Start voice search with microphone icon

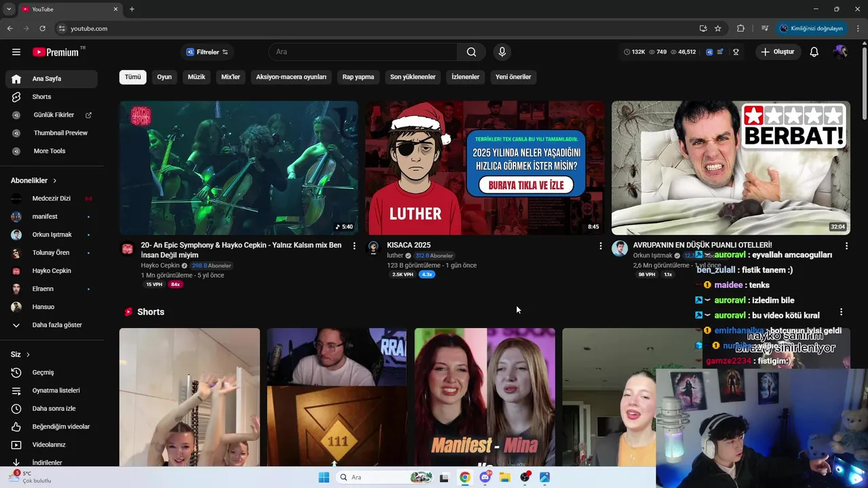502,52
